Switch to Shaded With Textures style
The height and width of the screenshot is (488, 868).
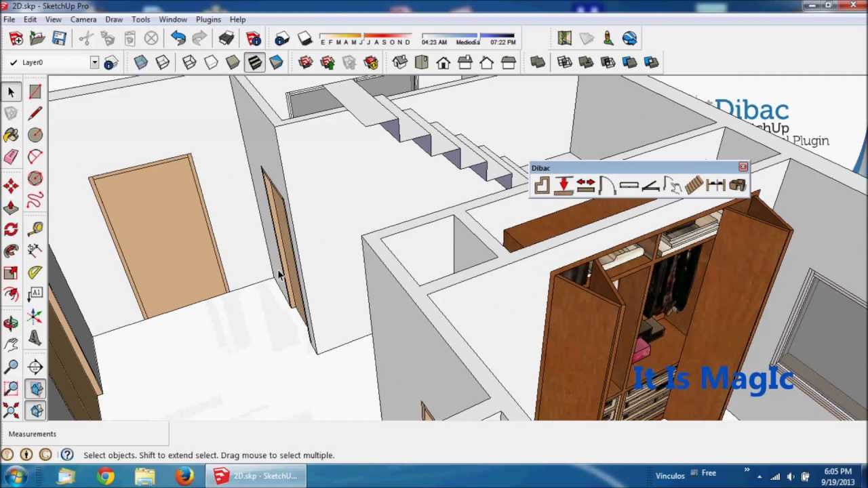pyautogui.click(x=254, y=62)
